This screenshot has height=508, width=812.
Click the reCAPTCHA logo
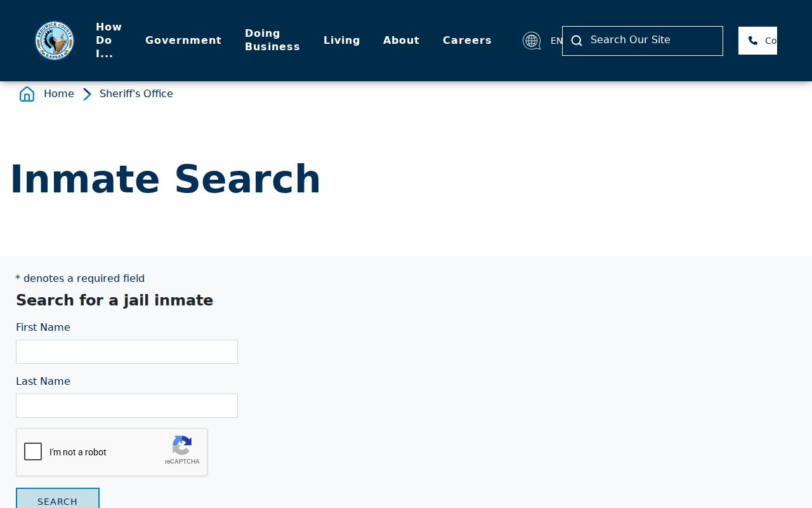coord(182,446)
